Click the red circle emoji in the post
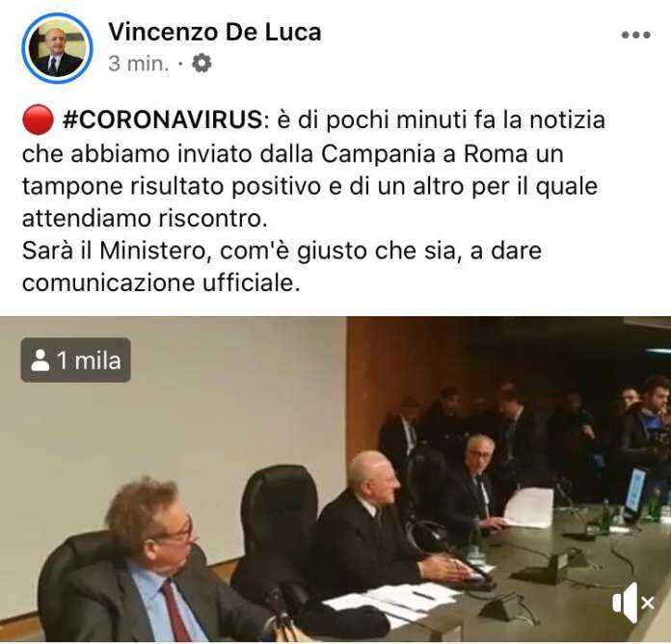This screenshot has height=644, width=671. point(39,120)
